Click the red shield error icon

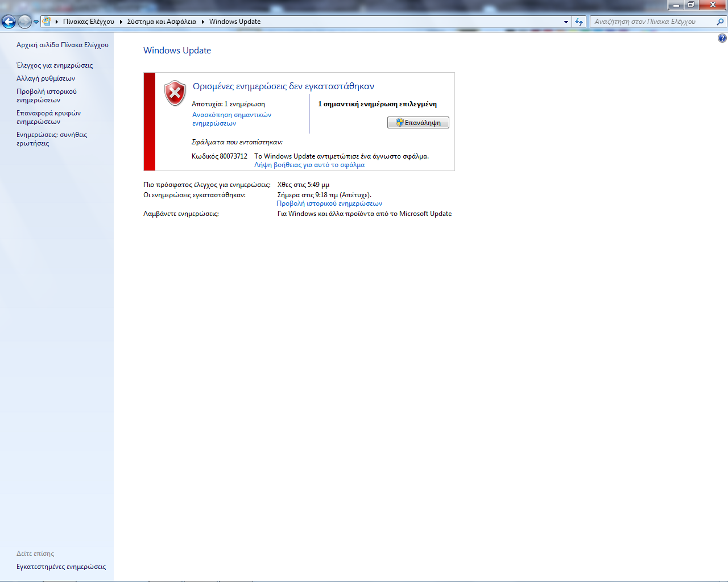point(175,93)
